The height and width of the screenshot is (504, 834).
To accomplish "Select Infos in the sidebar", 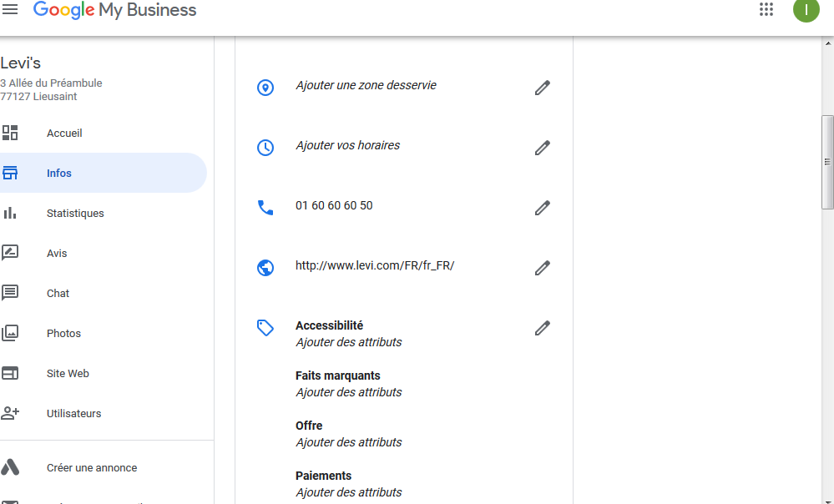I will [59, 174].
